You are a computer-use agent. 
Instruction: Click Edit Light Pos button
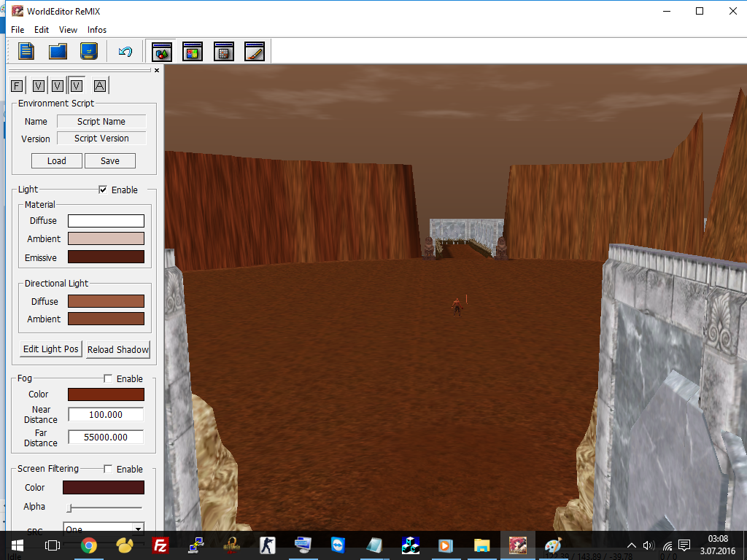pyautogui.click(x=50, y=349)
